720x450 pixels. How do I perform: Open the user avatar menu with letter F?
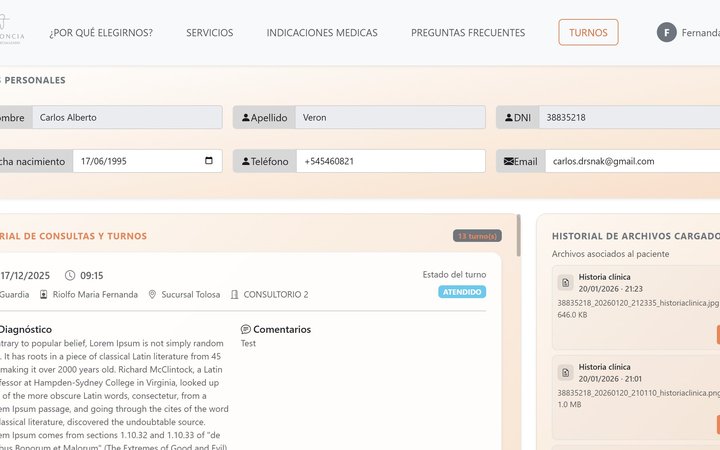pos(666,32)
